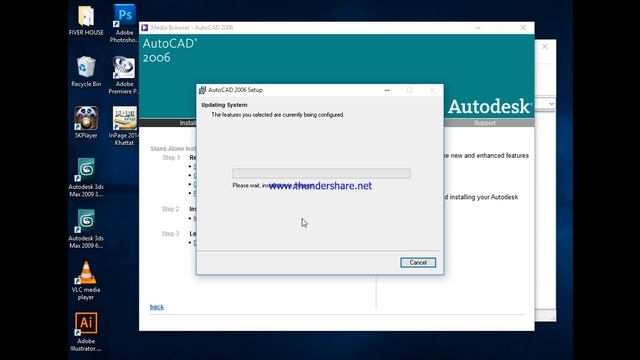640x360 pixels.
Task: Click the 'Step 3' label in Media Browser
Action: coord(171,234)
